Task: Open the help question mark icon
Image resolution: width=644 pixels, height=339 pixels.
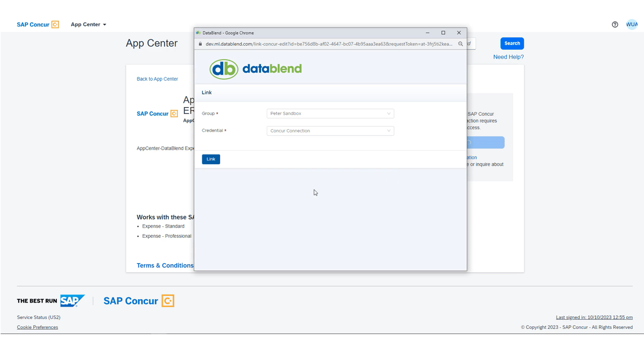Action: 615,24
